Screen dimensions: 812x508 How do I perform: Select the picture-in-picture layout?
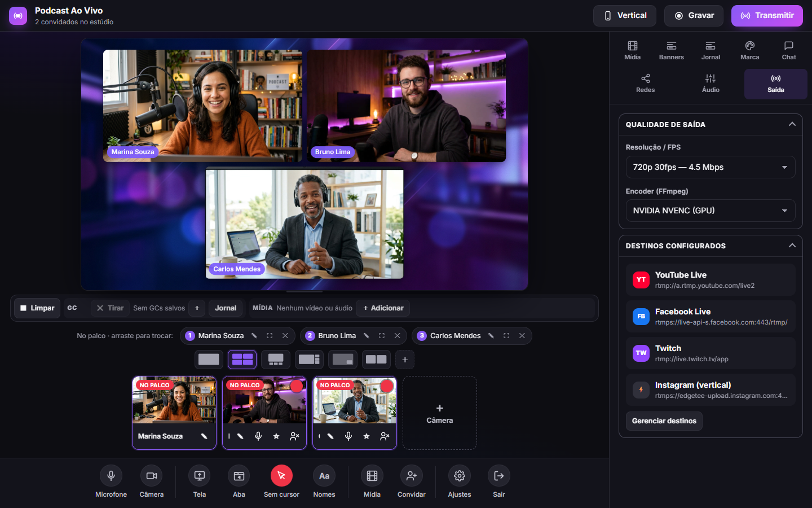tap(343, 360)
